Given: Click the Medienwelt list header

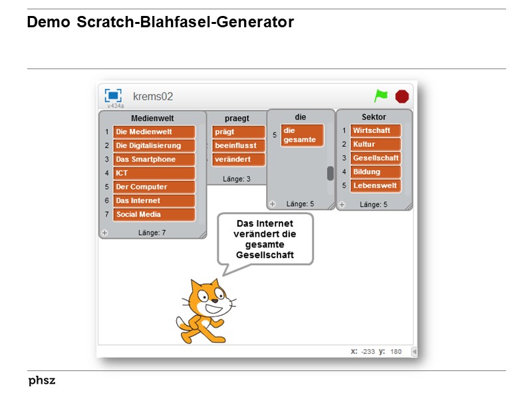Looking at the screenshot, I should coord(152,117).
